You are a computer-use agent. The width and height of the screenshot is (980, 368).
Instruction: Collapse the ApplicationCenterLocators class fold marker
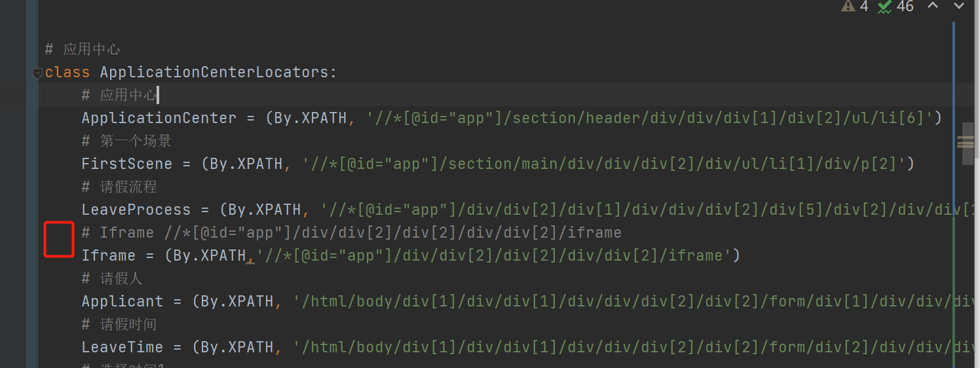37,74
